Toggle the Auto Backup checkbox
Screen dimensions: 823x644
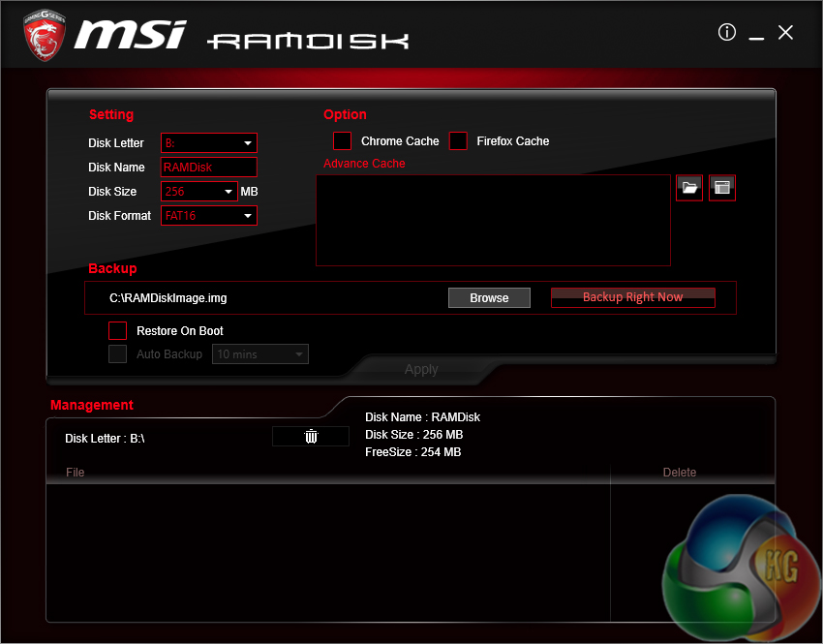click(x=118, y=354)
